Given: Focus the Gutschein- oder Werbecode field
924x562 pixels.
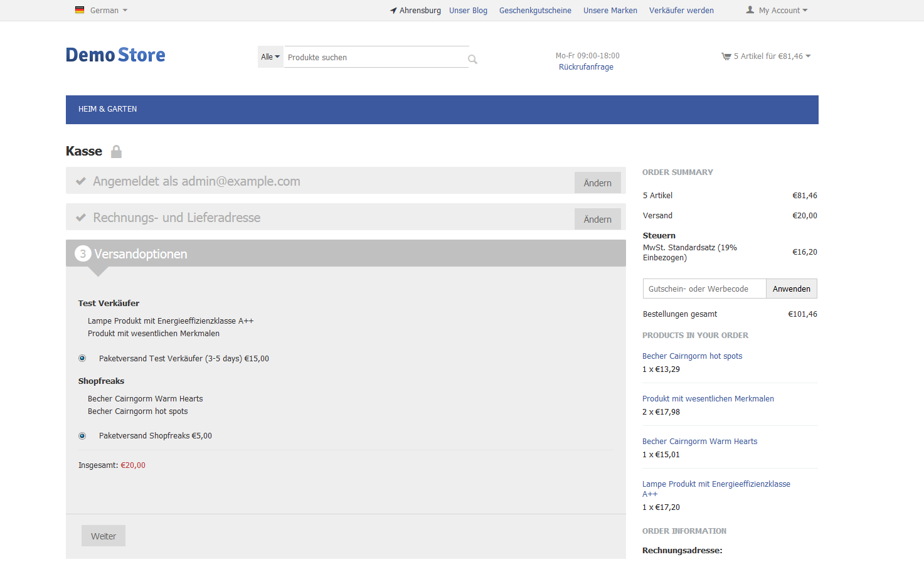Looking at the screenshot, I should pyautogui.click(x=704, y=289).
